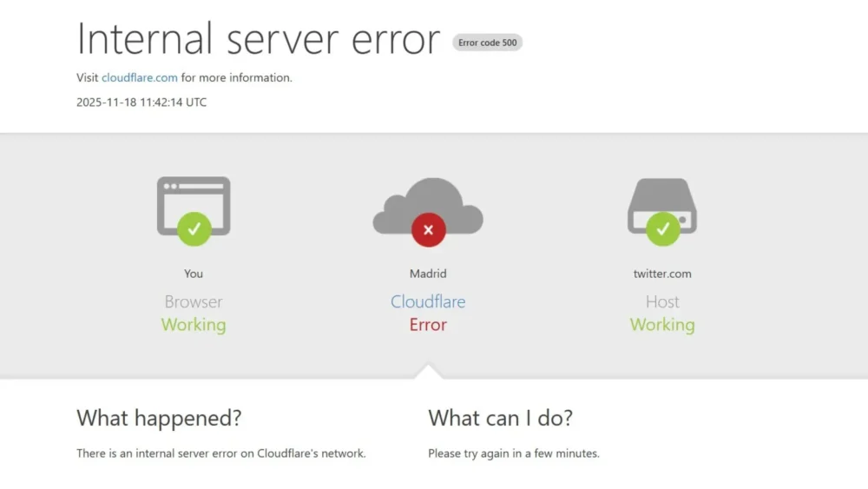The width and height of the screenshot is (868, 489).
Task: Click the green Working status under Browser
Action: tap(194, 325)
